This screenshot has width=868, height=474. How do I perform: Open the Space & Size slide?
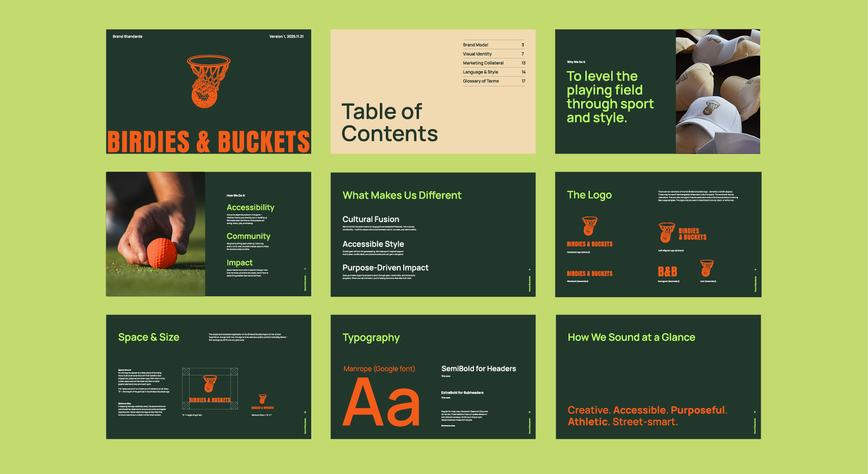tap(208, 377)
